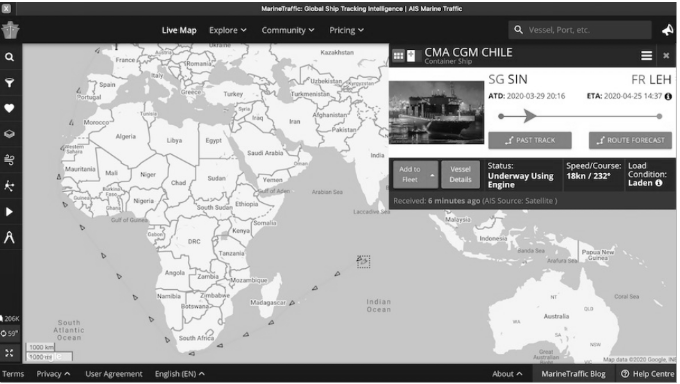680x384 pixels.
Task: Open the search tool in left sidebar
Action: 9,57
